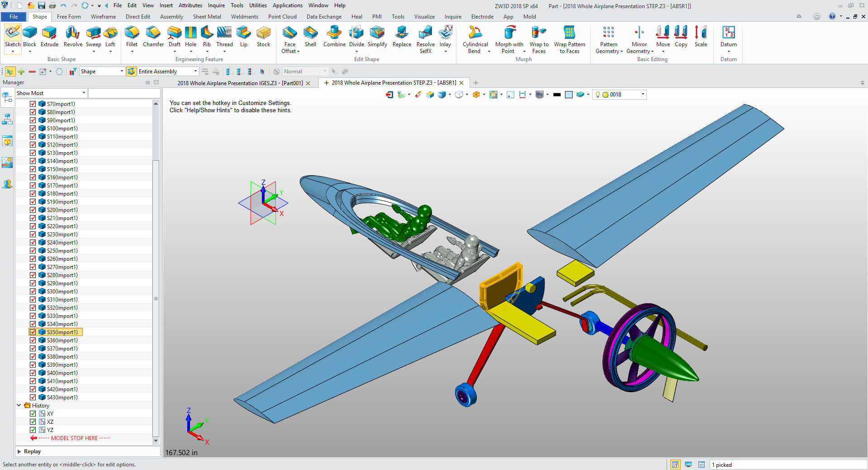Select the Extrude tool

point(49,36)
